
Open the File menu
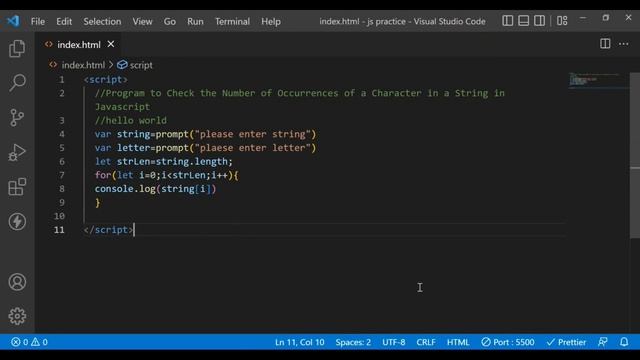click(38, 21)
